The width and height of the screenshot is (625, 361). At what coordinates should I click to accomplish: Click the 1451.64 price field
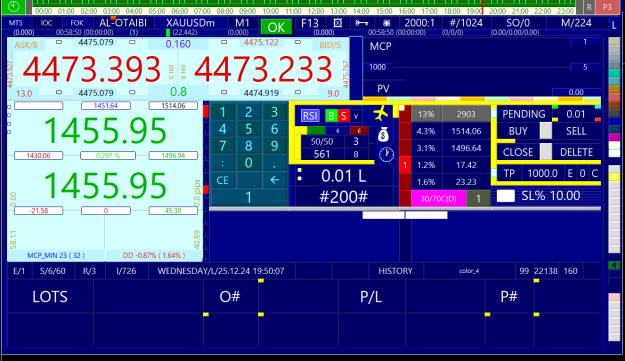click(x=106, y=106)
